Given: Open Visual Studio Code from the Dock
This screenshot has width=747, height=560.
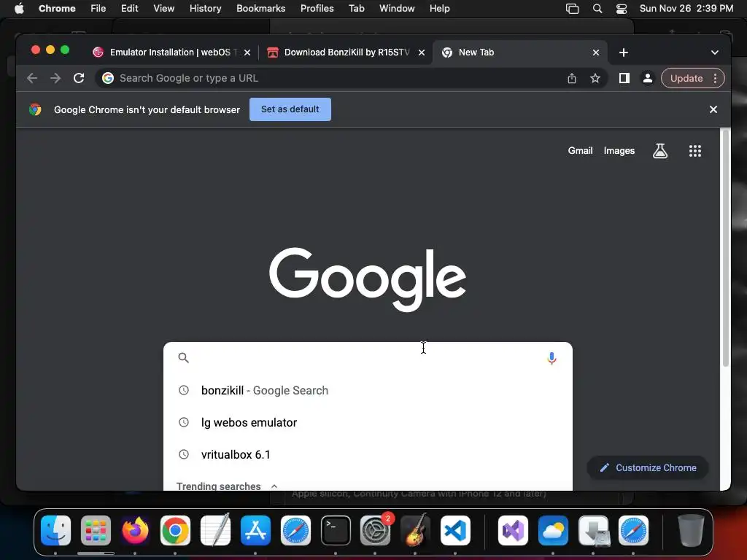Looking at the screenshot, I should tap(455, 531).
